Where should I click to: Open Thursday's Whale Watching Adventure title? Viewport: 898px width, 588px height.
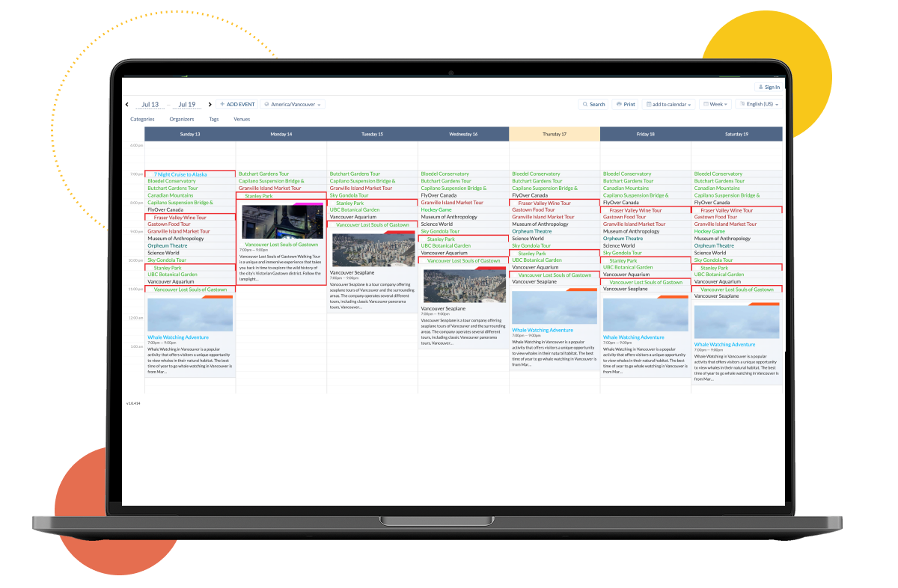coord(543,330)
